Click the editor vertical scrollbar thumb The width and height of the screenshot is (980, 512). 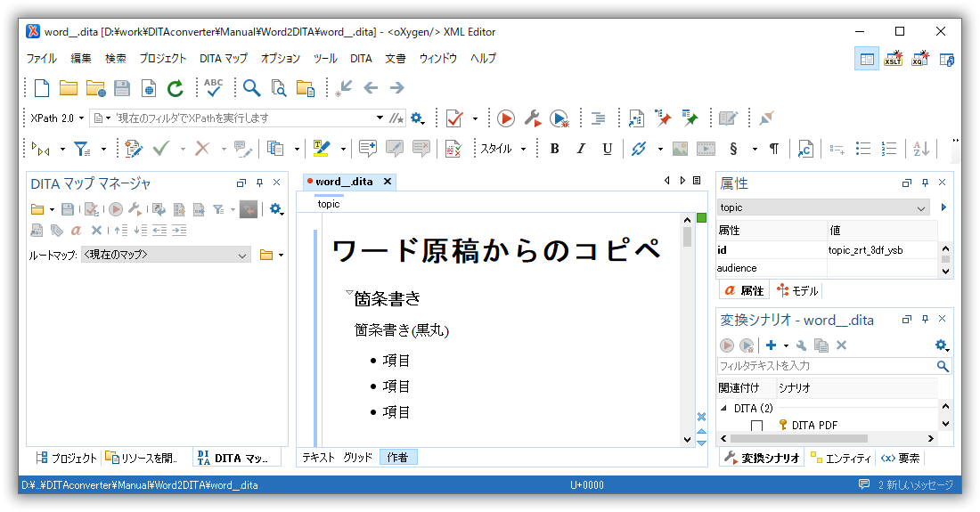688,237
